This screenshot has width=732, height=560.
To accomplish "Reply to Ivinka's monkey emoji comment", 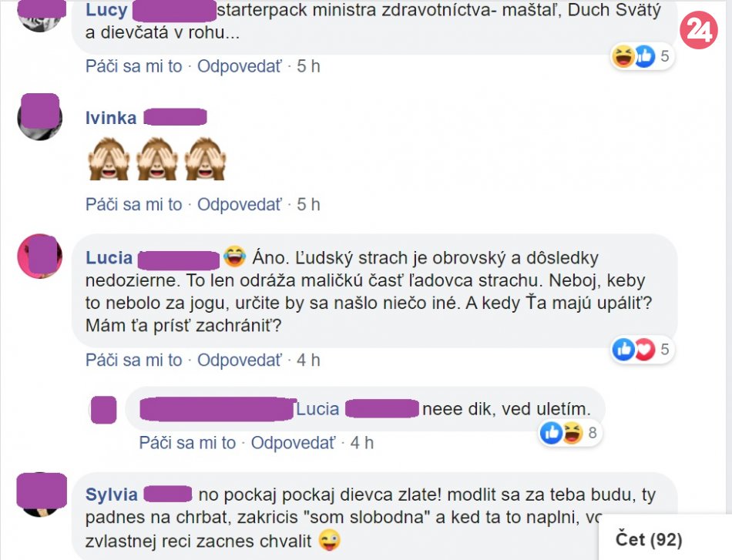I will click(x=240, y=204).
